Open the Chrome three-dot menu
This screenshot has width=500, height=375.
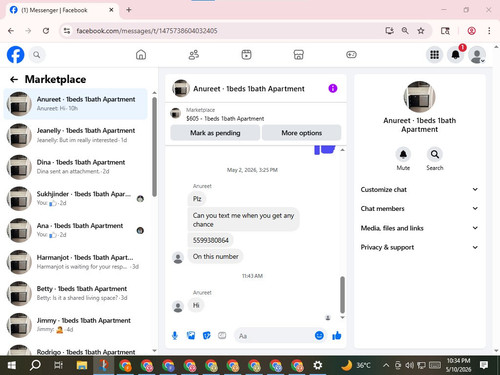pos(489,31)
